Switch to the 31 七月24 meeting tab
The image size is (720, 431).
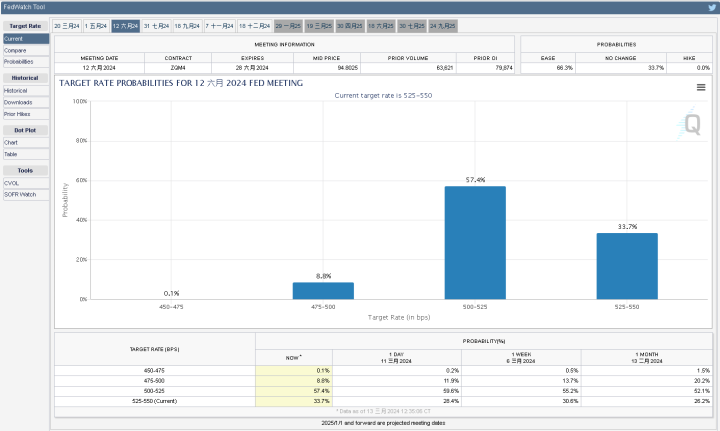pyautogui.click(x=157, y=26)
